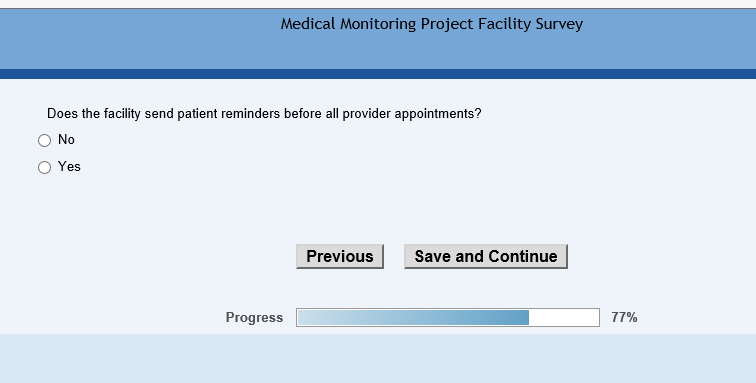Viewport: 756px width, 383px height.
Task: Click the "Progress" label
Action: coord(254,317)
